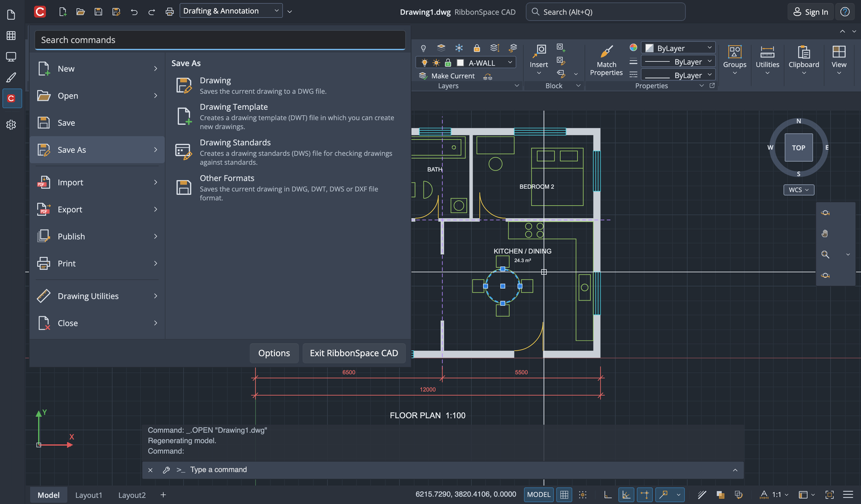Click the layer lock padlock icon

pos(477,48)
